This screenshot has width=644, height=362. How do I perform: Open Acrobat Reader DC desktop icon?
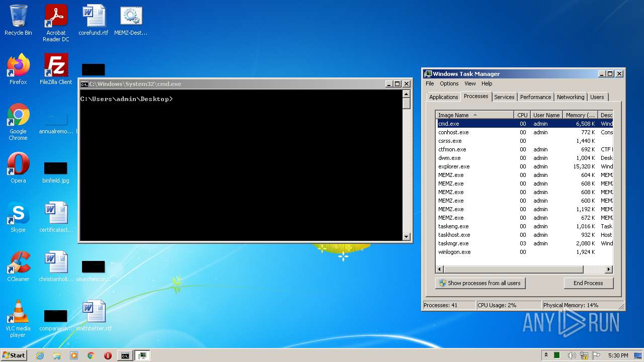point(56,23)
